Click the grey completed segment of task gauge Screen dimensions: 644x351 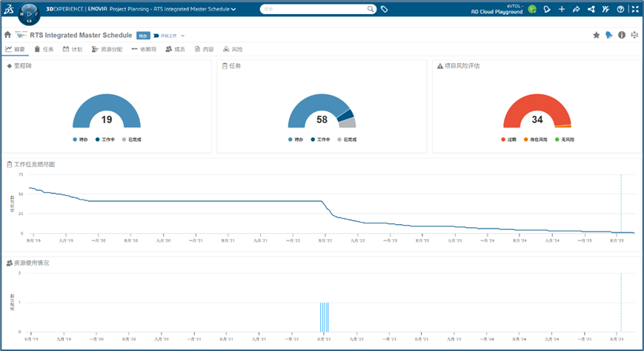pos(349,122)
